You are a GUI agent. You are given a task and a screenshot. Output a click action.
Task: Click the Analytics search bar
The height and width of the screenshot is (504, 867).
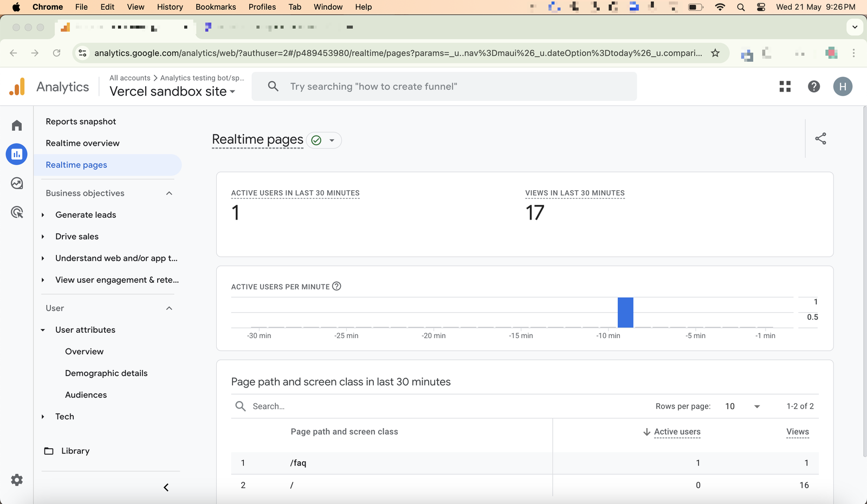[x=444, y=86]
